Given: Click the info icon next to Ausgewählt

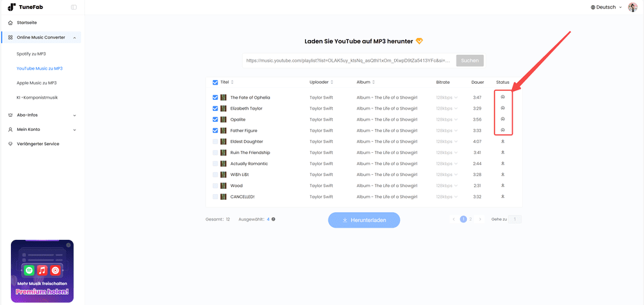Looking at the screenshot, I should tap(273, 219).
